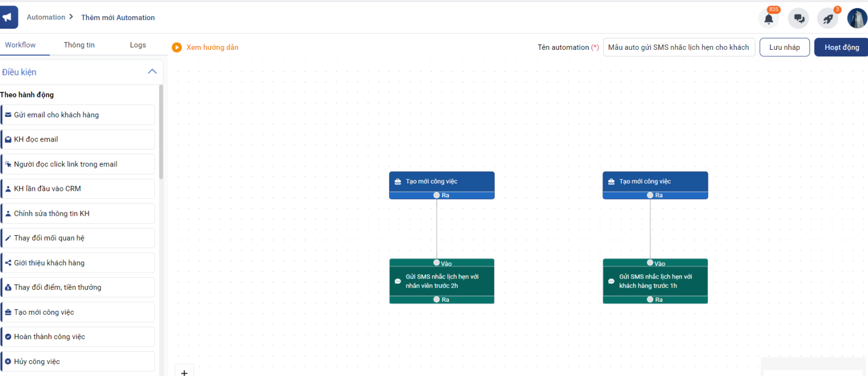The image size is (868, 376).
Task: Collapse the Điều kiện section chevron
Action: [152, 72]
